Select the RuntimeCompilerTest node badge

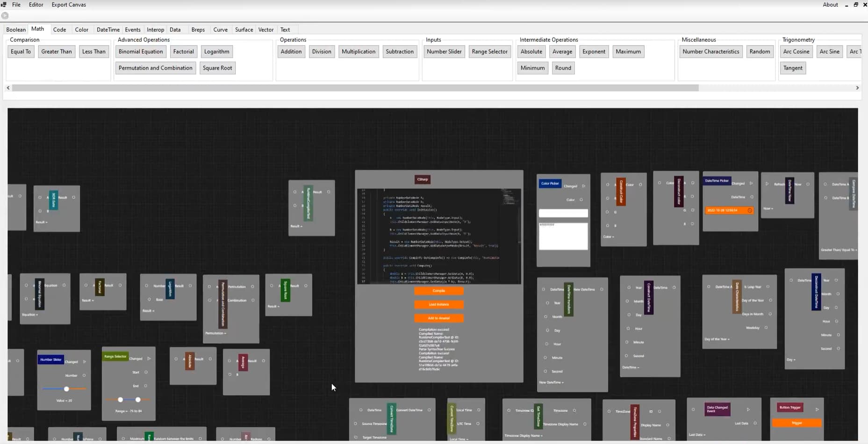(308, 203)
